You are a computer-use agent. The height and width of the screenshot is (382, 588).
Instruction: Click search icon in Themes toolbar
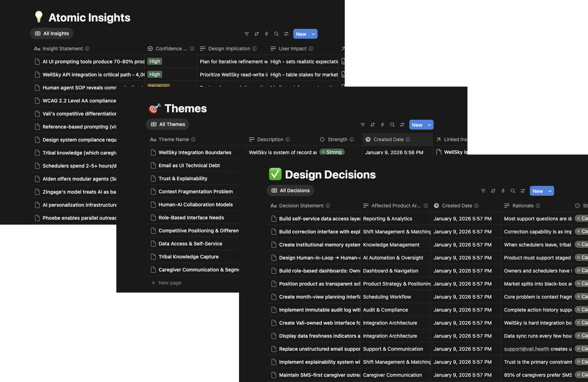coord(392,125)
